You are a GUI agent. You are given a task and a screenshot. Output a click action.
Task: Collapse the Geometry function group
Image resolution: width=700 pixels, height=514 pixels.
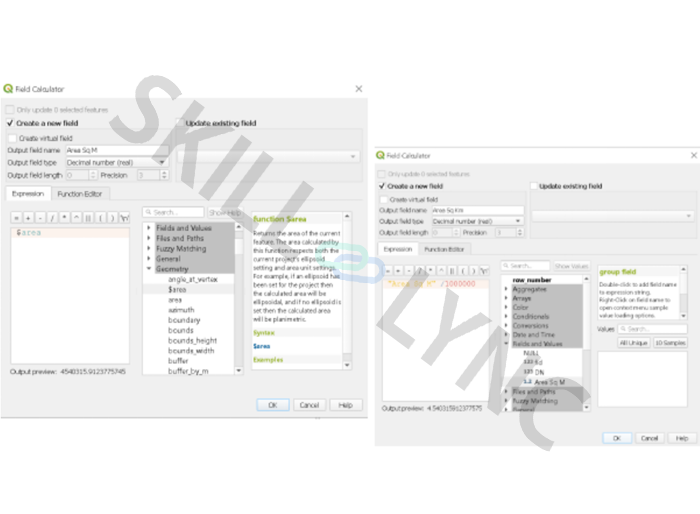(149, 269)
